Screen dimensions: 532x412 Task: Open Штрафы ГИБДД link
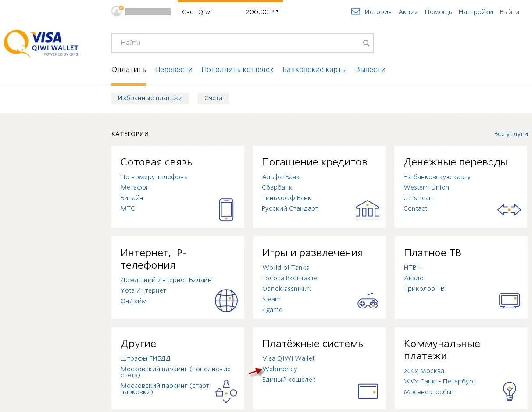145,358
